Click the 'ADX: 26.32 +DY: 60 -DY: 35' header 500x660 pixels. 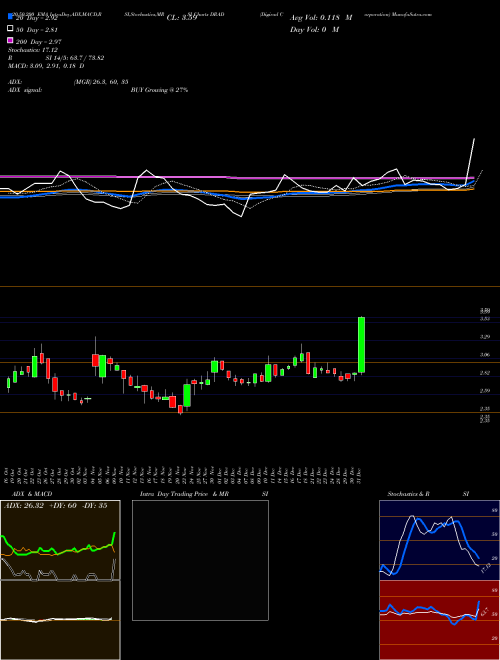point(55,506)
